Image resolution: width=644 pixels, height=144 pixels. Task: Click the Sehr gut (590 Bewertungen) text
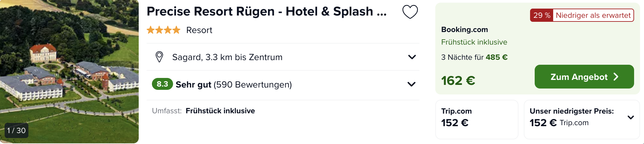233,85
